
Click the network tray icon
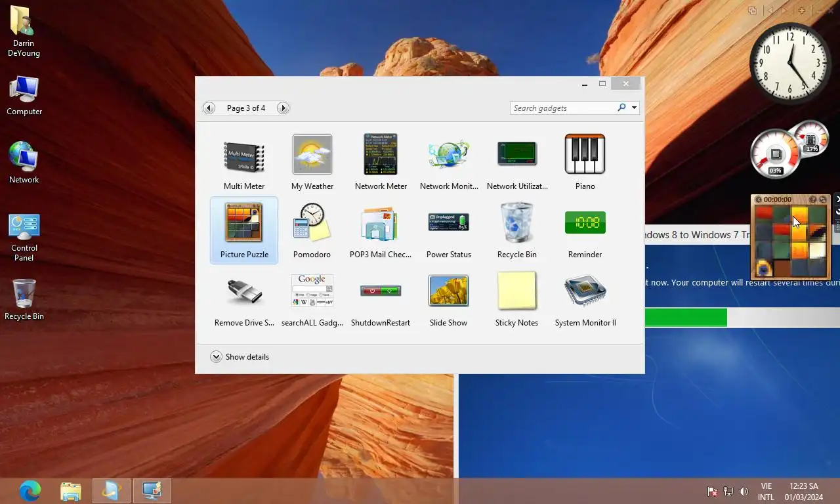[x=728, y=491]
